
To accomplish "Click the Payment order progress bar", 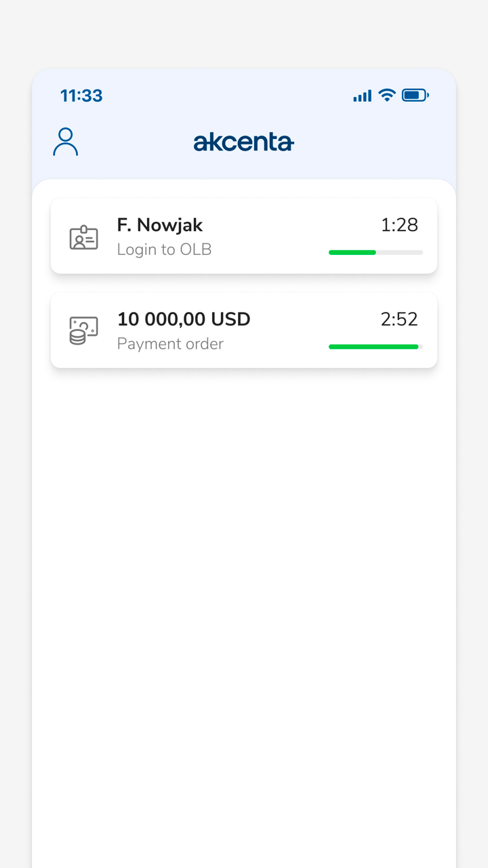I will pos(373,347).
